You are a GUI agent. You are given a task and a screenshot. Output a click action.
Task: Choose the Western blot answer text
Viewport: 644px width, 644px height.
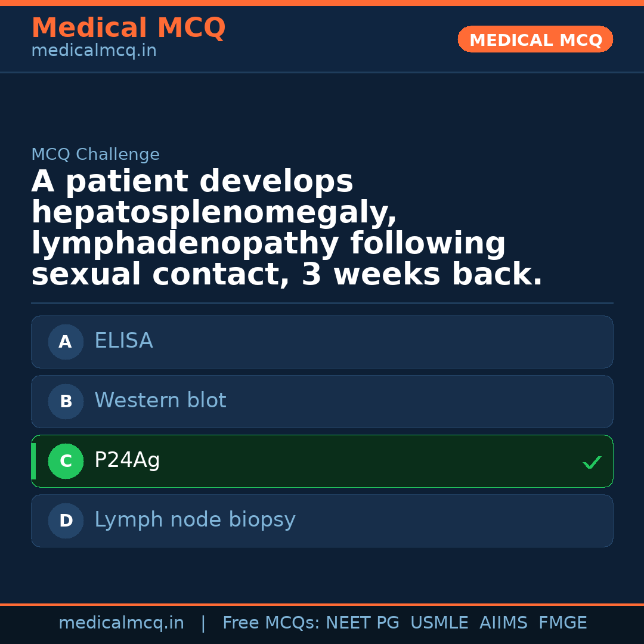click(x=160, y=401)
